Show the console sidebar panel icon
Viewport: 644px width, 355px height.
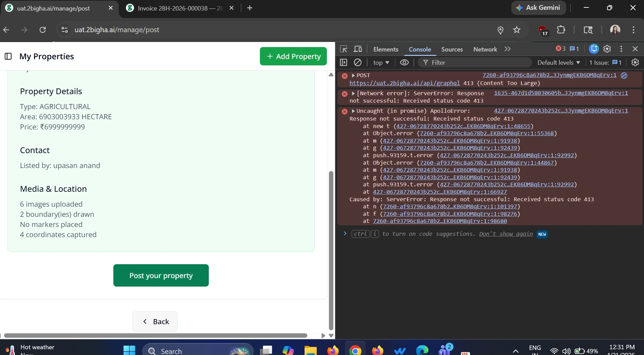pyautogui.click(x=343, y=62)
